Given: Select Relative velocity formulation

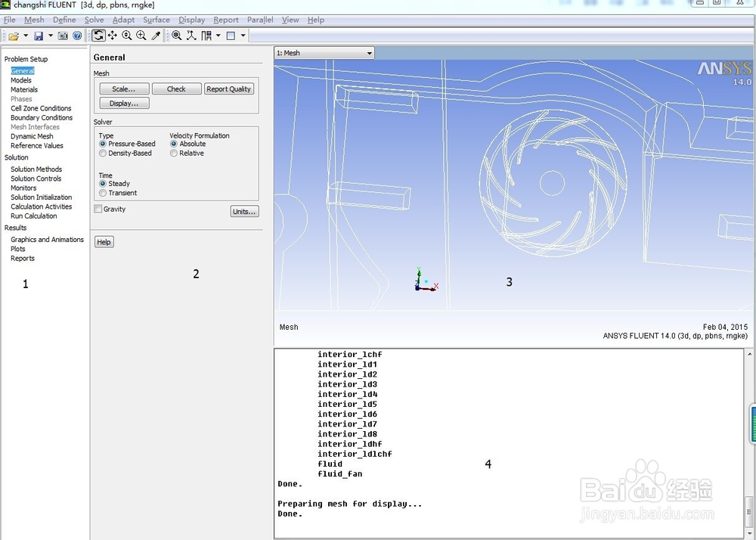Looking at the screenshot, I should pos(187,153).
